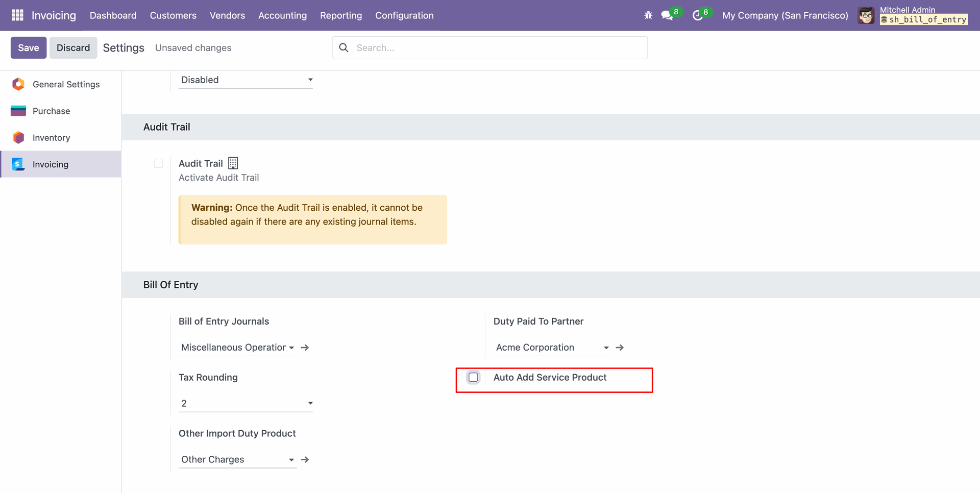The height and width of the screenshot is (493, 980).
Task: Expand the Tax Rounding dropdown
Action: (x=246, y=404)
